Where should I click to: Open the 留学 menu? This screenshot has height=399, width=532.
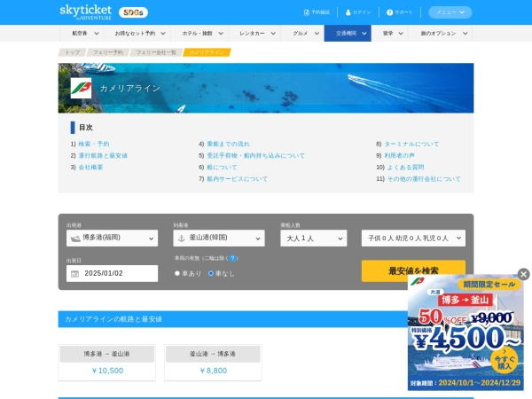coord(393,34)
